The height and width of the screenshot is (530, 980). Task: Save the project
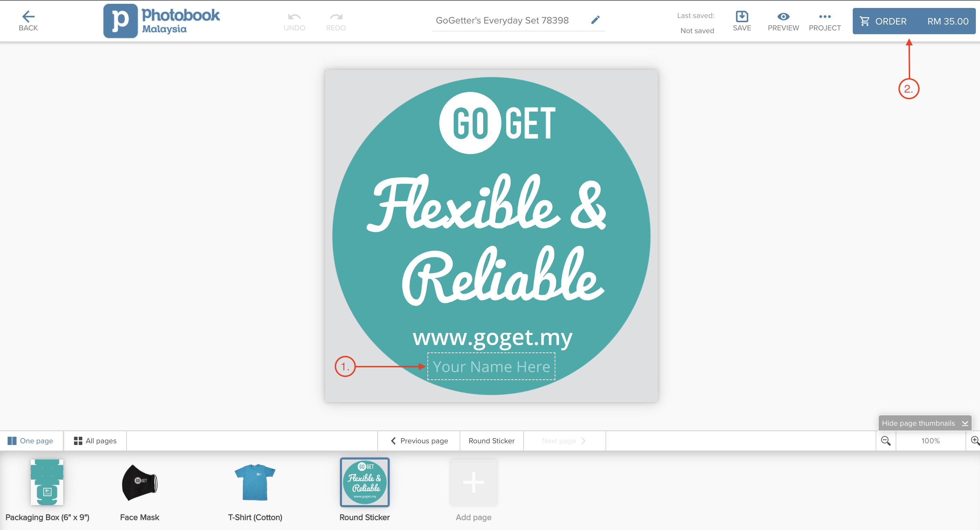pos(742,21)
